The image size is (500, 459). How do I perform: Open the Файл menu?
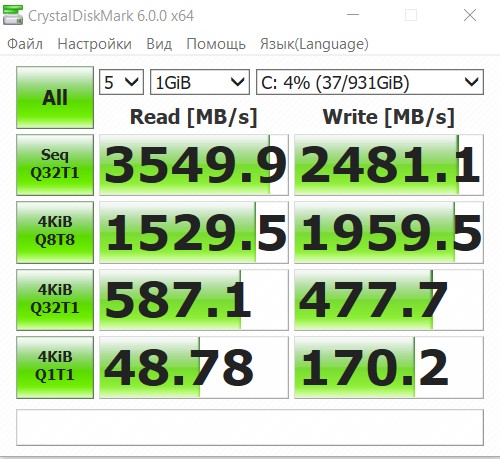pyautogui.click(x=25, y=44)
